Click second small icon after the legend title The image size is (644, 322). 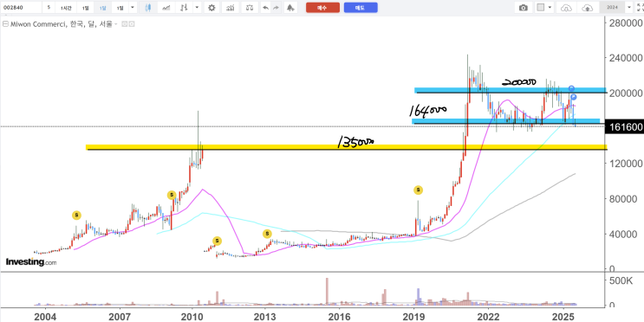click(x=132, y=24)
